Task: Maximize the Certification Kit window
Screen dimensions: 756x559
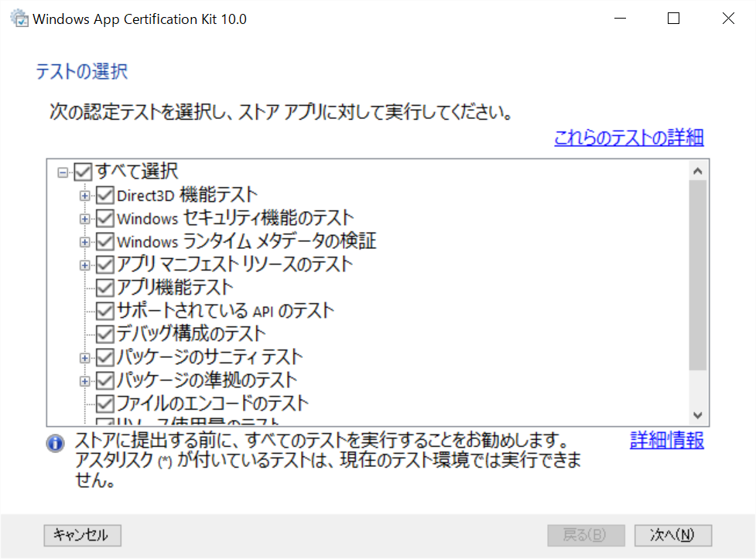Action: click(673, 19)
